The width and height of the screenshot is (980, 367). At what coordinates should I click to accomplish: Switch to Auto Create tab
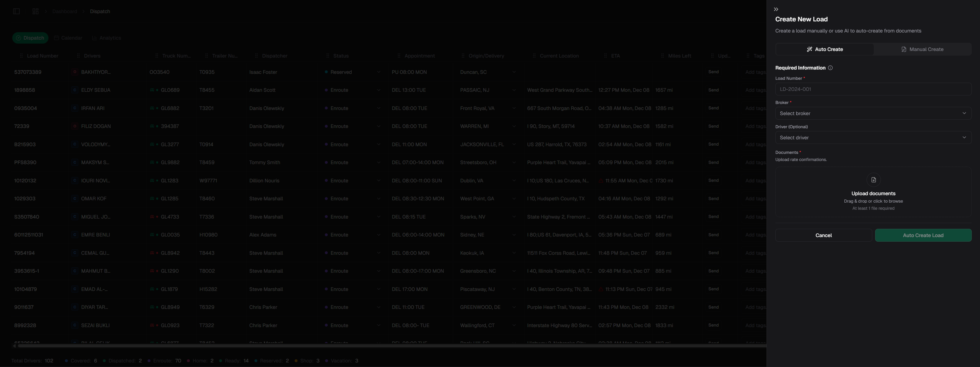(824, 50)
